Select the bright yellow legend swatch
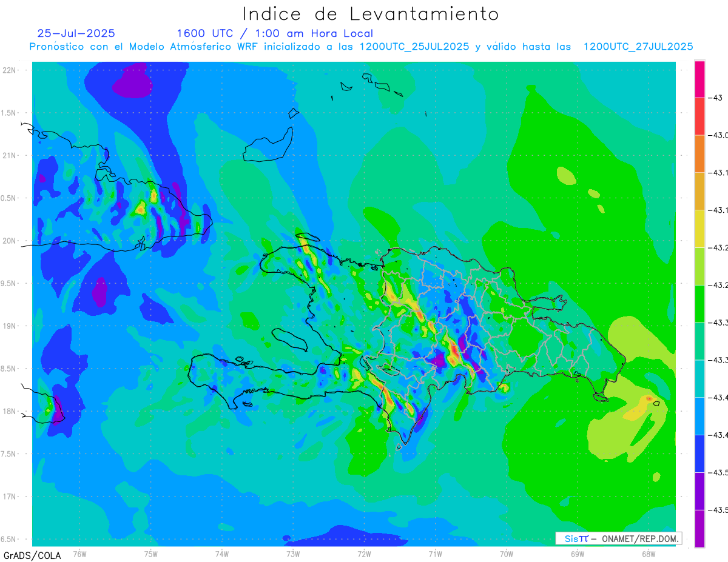This screenshot has width=728, height=562. pyautogui.click(x=699, y=229)
